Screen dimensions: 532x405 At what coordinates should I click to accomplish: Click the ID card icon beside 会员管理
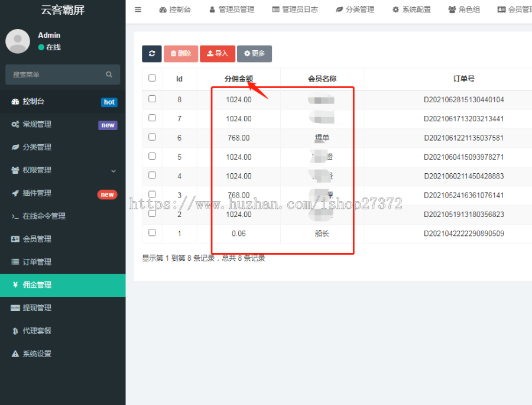click(15, 239)
